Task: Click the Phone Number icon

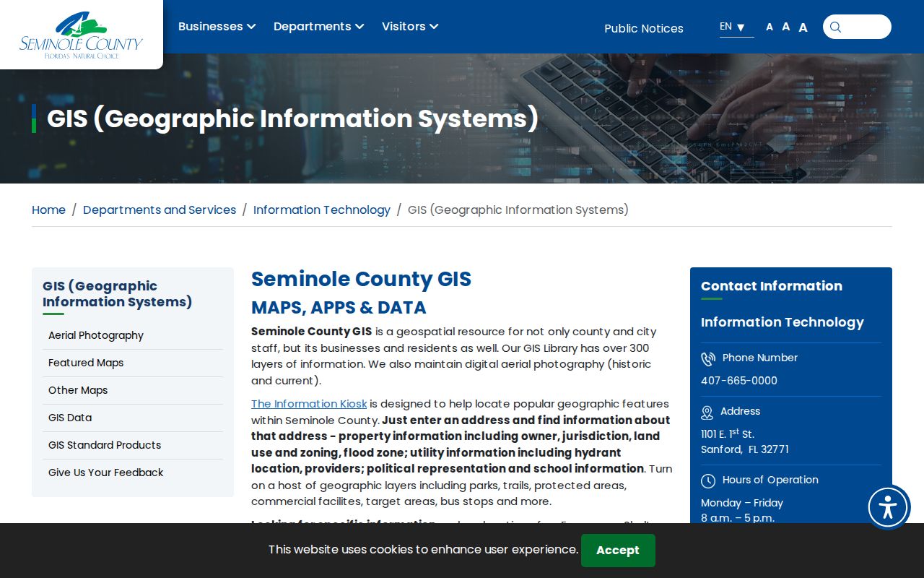Action: coord(708,359)
